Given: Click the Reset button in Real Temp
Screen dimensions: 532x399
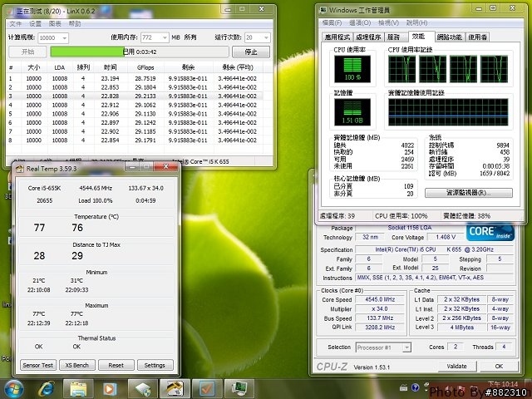Looking at the screenshot, I should 116,366.
